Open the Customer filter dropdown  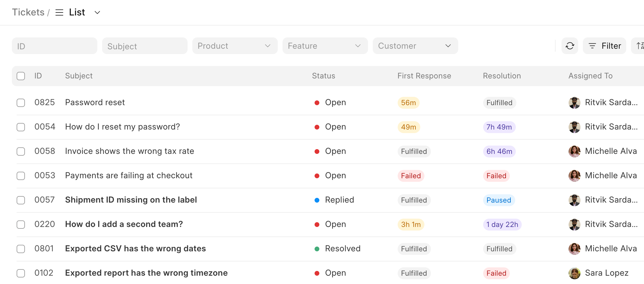415,46
